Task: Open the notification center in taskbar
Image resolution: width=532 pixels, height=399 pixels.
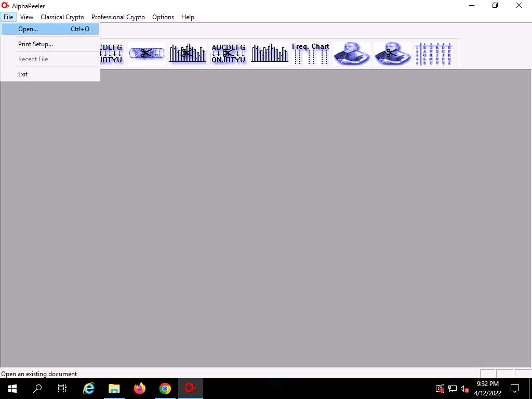Action: point(515,389)
